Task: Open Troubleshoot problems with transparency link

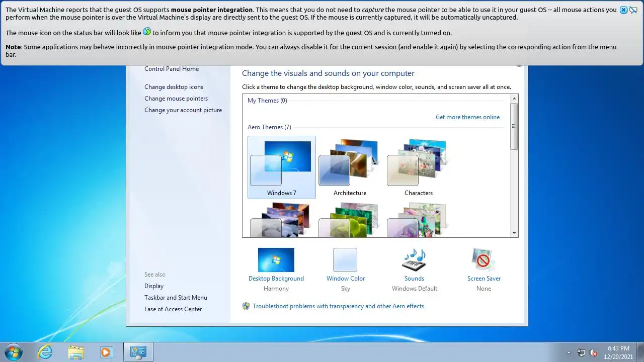Action: click(339, 306)
